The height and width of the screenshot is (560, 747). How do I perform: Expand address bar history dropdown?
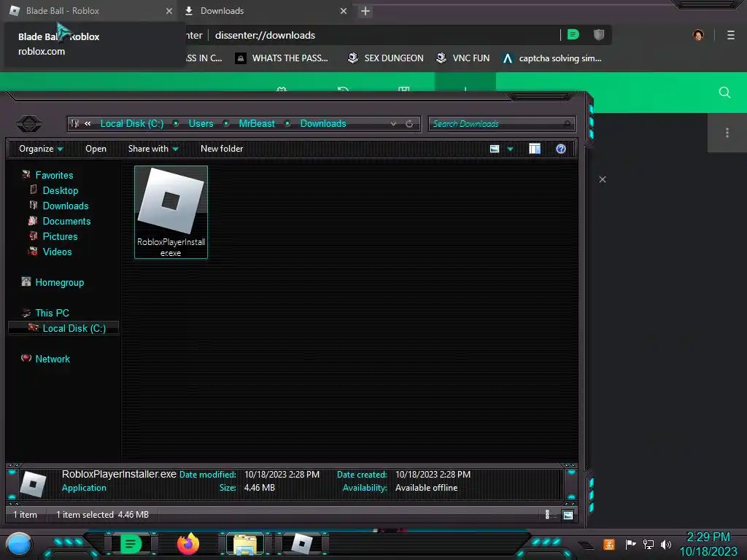coord(393,124)
